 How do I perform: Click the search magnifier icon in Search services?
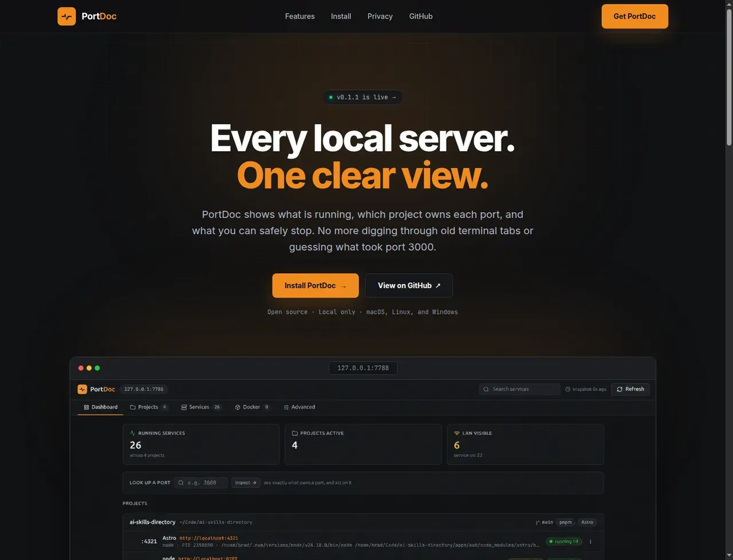coord(487,389)
